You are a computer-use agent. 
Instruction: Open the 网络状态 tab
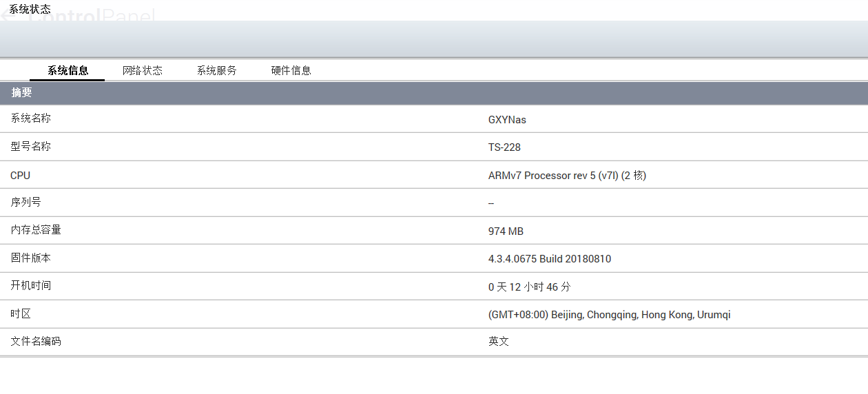[x=143, y=70]
